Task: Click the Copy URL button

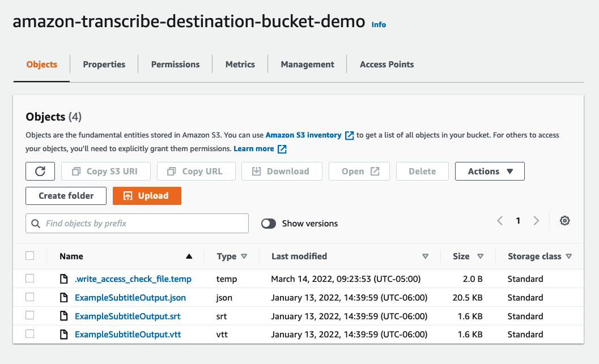Action: [196, 172]
